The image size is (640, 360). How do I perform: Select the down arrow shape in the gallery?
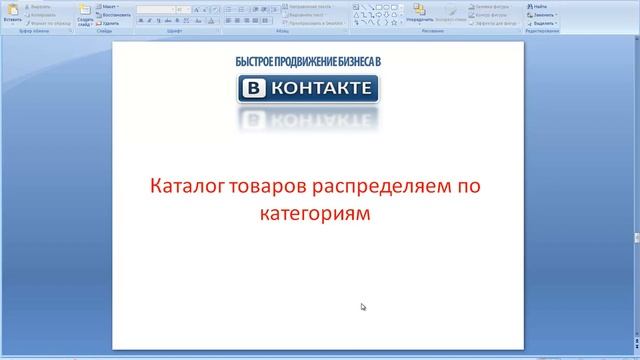[386, 15]
